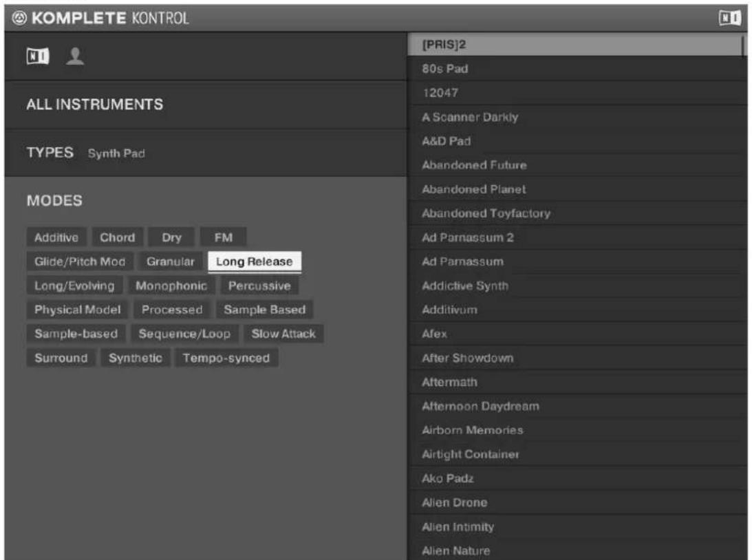
Task: Filter by Synthetic mode
Action: click(136, 358)
